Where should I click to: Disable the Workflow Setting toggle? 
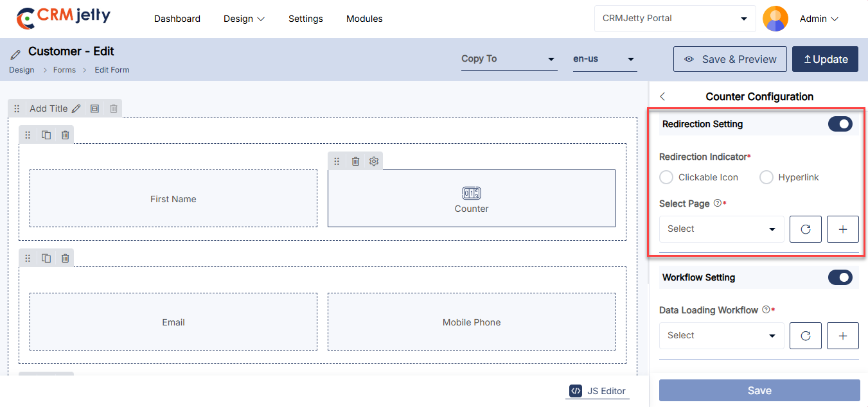coord(840,277)
